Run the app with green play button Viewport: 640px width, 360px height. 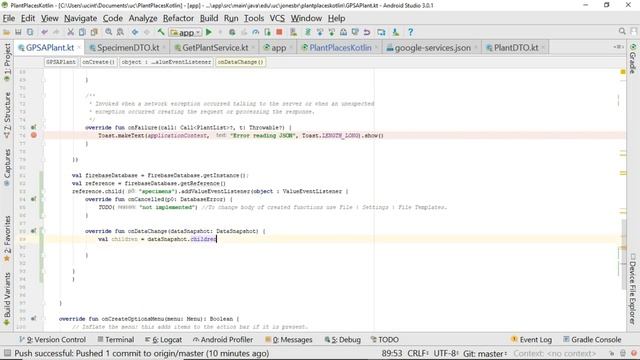tap(209, 32)
